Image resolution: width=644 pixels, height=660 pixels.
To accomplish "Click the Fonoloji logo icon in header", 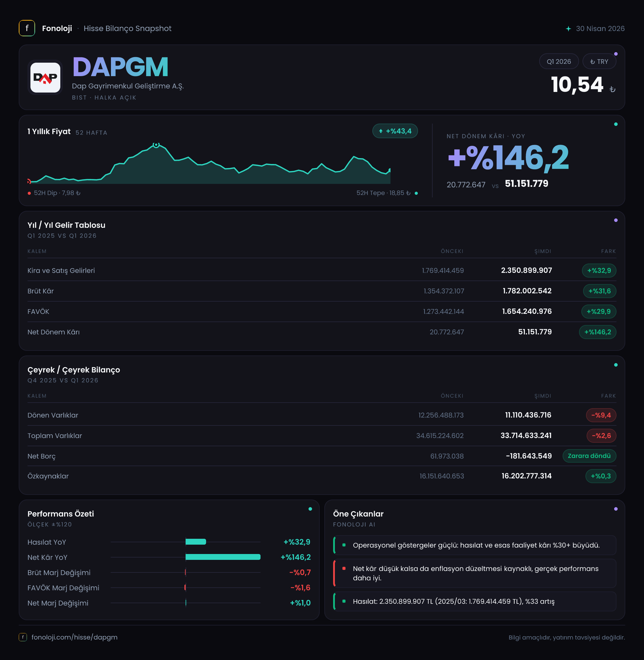I will pyautogui.click(x=27, y=28).
